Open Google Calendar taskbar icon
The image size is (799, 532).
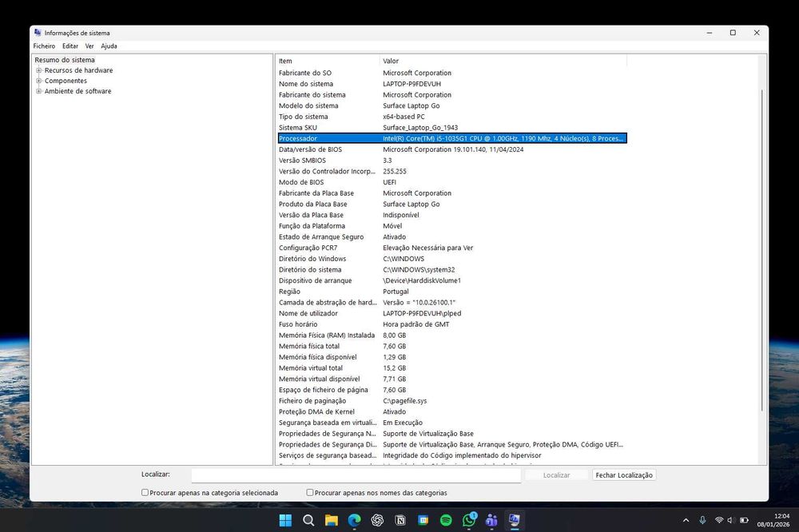[423, 520]
